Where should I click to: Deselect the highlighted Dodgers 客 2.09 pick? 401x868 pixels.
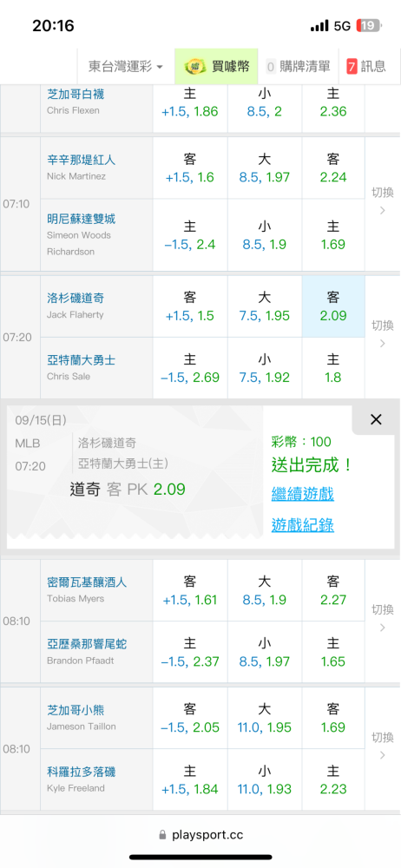click(x=333, y=306)
